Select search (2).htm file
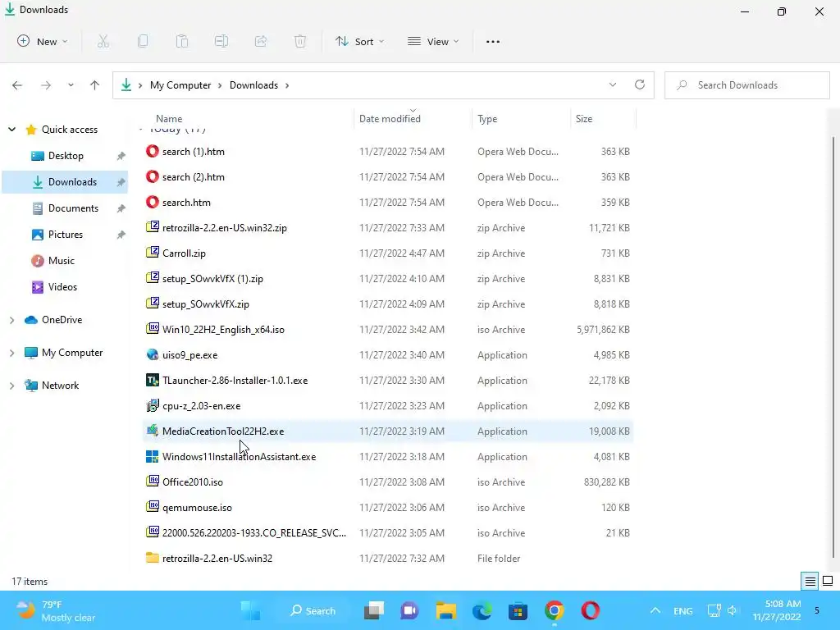The width and height of the screenshot is (840, 630). click(388, 177)
